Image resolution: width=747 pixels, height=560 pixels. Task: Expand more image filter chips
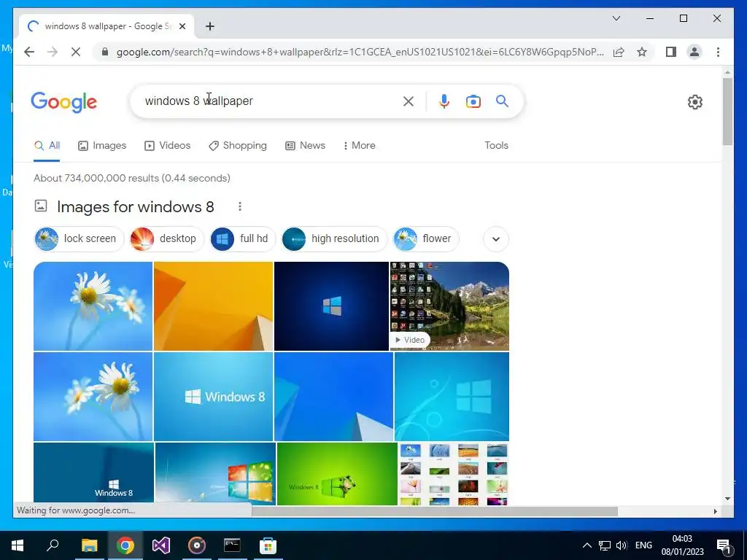click(495, 238)
